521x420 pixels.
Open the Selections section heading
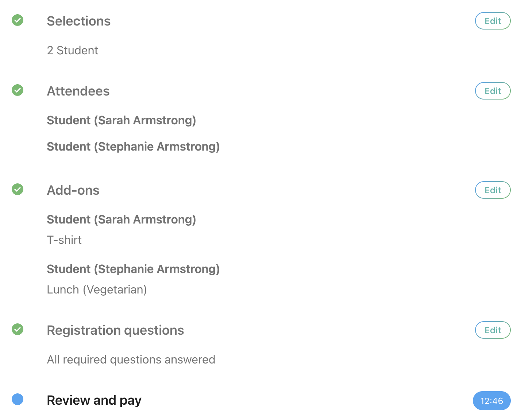pos(78,21)
